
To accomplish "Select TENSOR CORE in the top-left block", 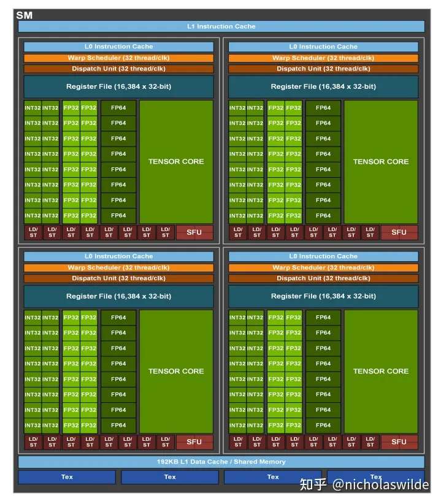I will tap(176, 162).
